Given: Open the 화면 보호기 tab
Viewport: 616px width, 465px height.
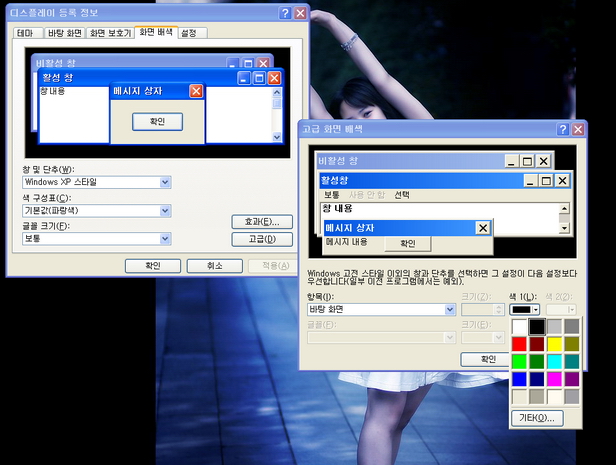Looking at the screenshot, I should point(110,33).
